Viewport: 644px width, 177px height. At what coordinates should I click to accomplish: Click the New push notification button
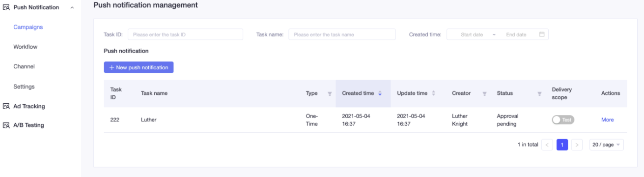pyautogui.click(x=139, y=67)
